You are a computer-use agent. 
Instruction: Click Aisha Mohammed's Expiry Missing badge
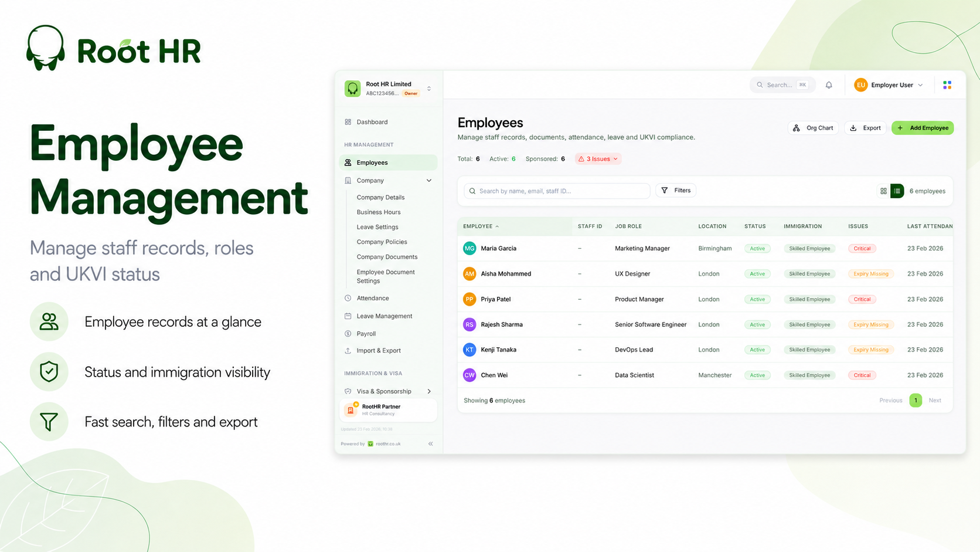click(x=870, y=274)
